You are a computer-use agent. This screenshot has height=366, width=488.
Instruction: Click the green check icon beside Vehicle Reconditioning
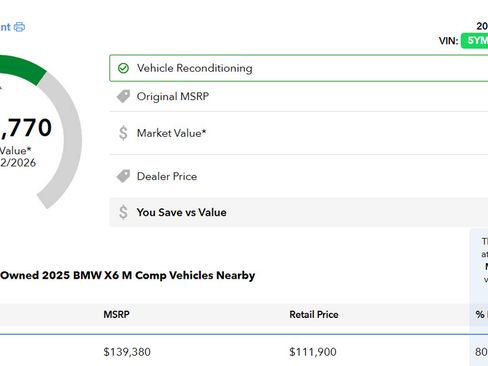[x=123, y=68]
